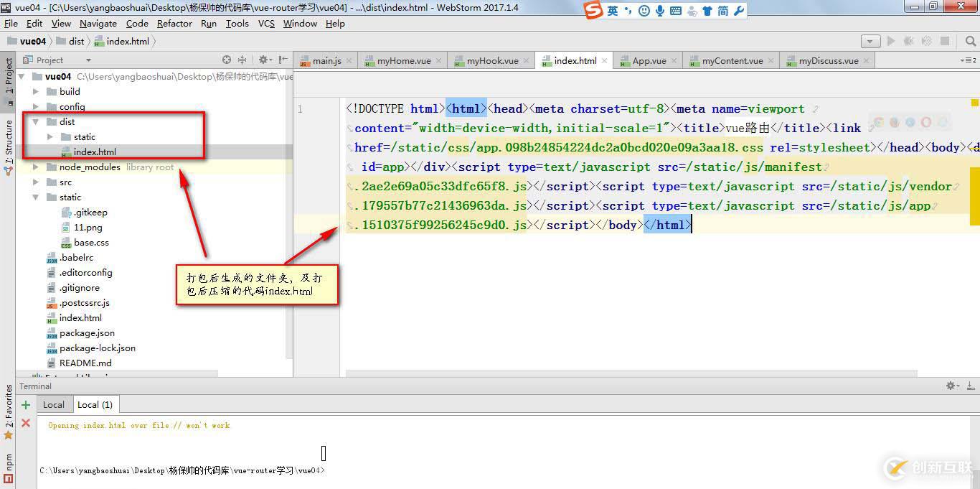Toggle the Favorites tool window

9,411
